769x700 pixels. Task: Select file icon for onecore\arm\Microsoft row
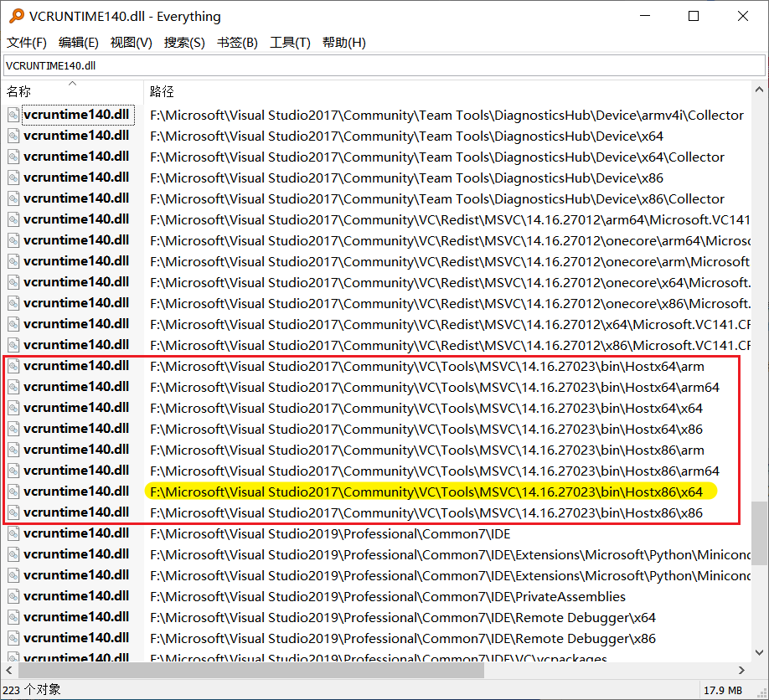13,262
